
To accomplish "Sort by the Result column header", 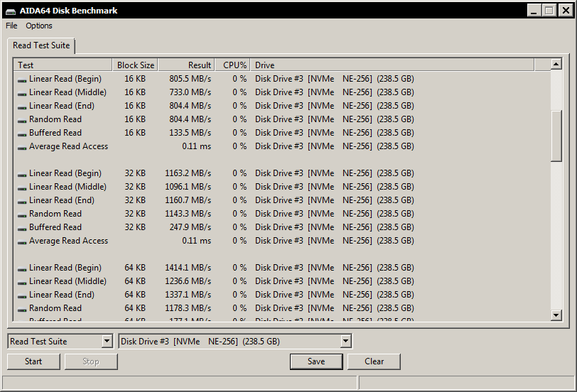I will coord(185,65).
